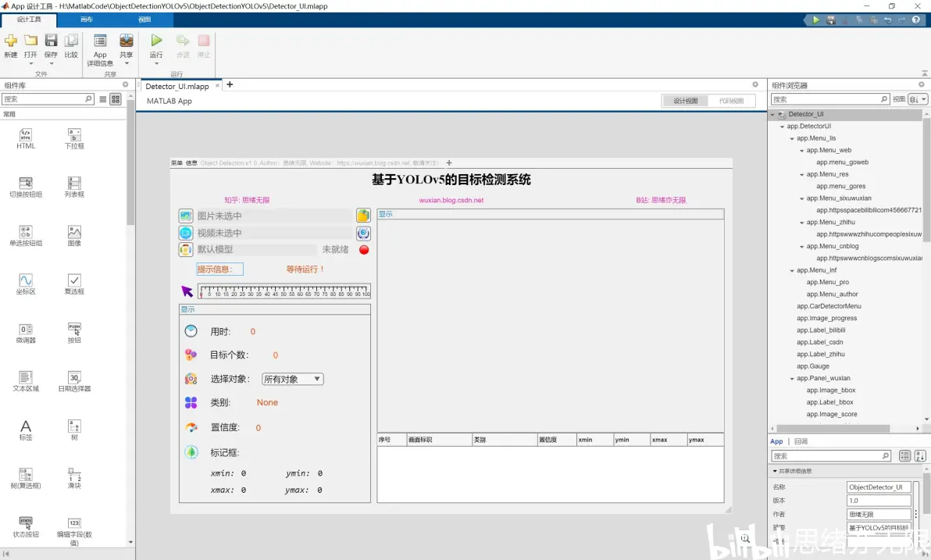
Task: Collapse the app.Menu_inf tree node
Action: coord(792,270)
